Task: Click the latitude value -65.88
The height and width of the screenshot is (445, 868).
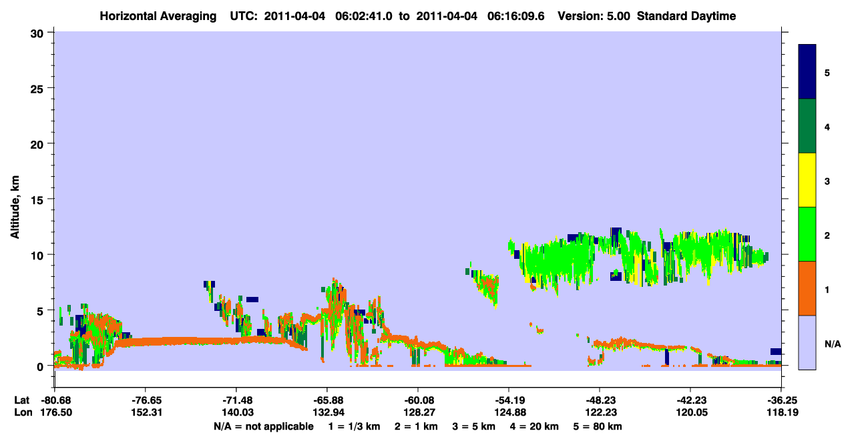Action: tap(327, 400)
